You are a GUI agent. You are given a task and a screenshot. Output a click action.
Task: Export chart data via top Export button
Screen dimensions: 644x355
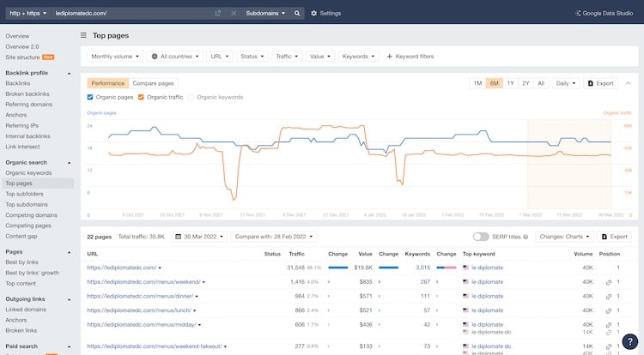600,83
